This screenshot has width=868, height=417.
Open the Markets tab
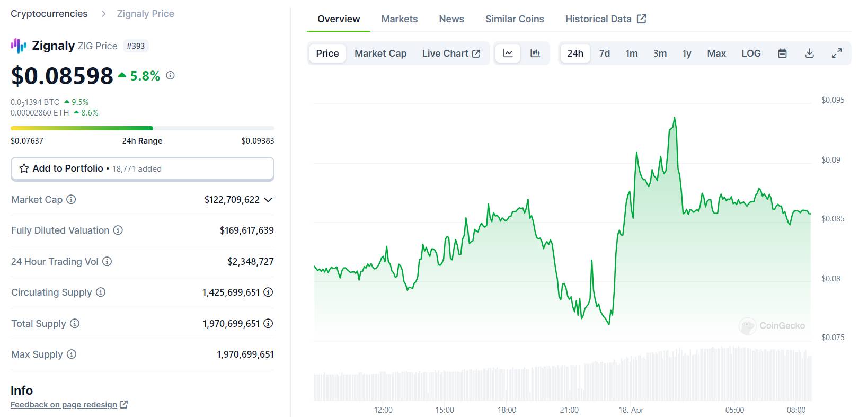pyautogui.click(x=400, y=19)
